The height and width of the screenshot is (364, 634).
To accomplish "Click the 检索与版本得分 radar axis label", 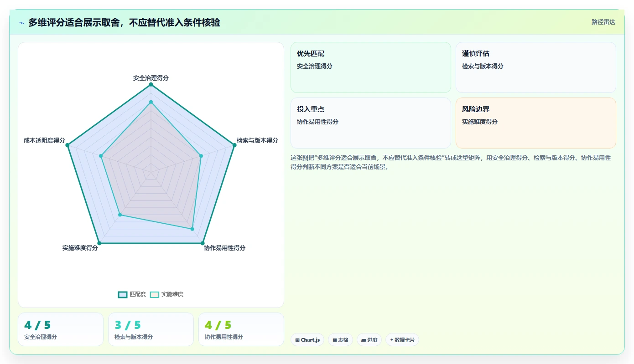I will [257, 140].
